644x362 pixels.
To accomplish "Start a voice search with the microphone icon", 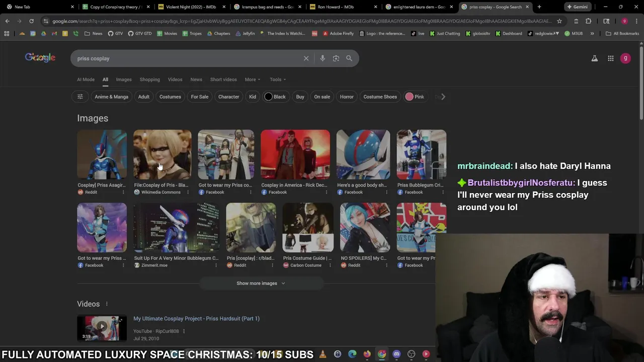I will 323,58.
